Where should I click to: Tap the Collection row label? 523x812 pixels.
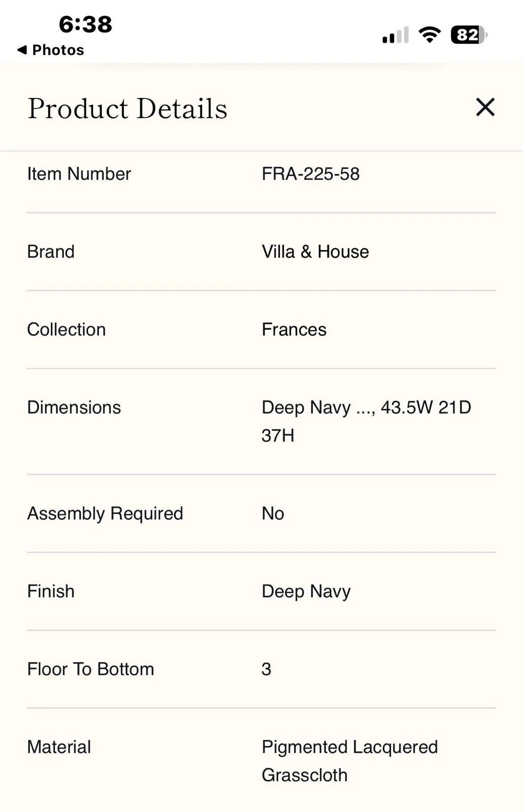pyautogui.click(x=67, y=329)
